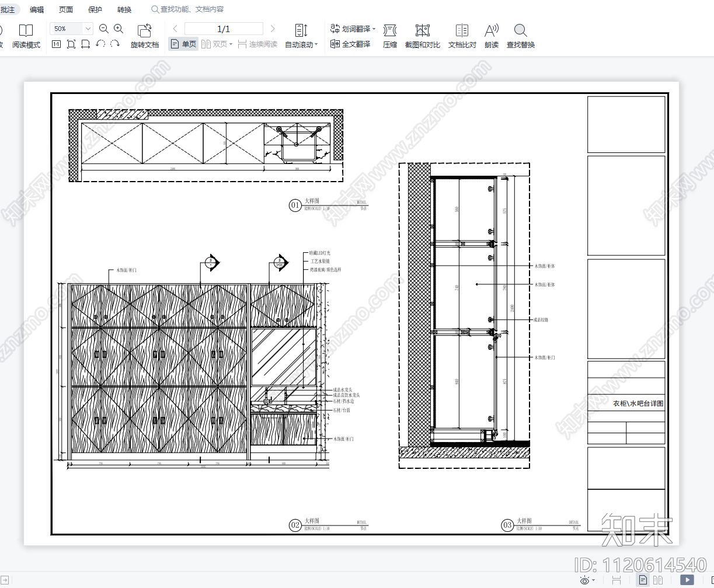Rotate view counterclockwise
Viewport: 714px width, 588px height.
[100, 44]
